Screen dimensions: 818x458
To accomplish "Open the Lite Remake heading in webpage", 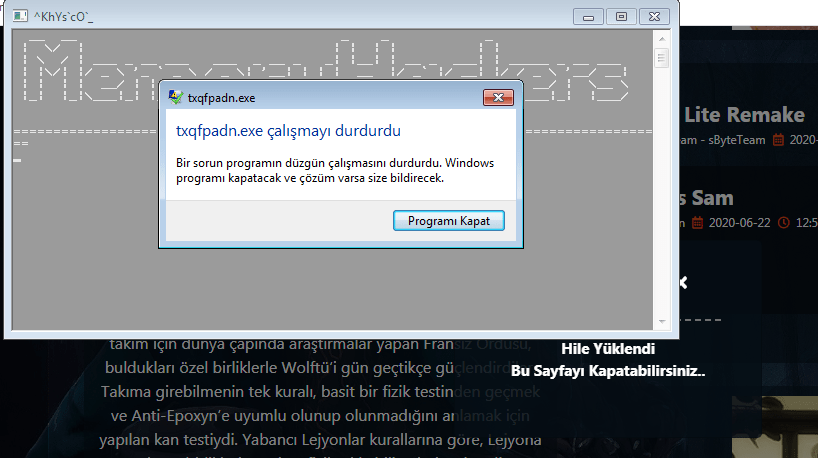I will [x=744, y=115].
